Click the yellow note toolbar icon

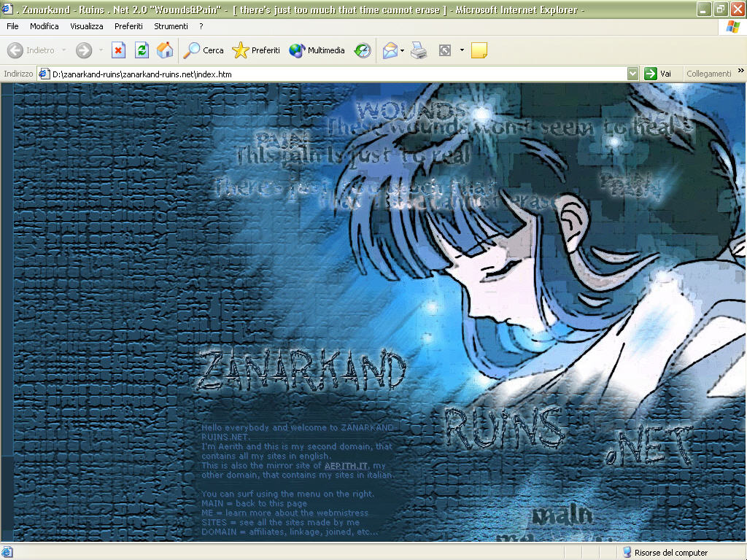click(x=479, y=50)
